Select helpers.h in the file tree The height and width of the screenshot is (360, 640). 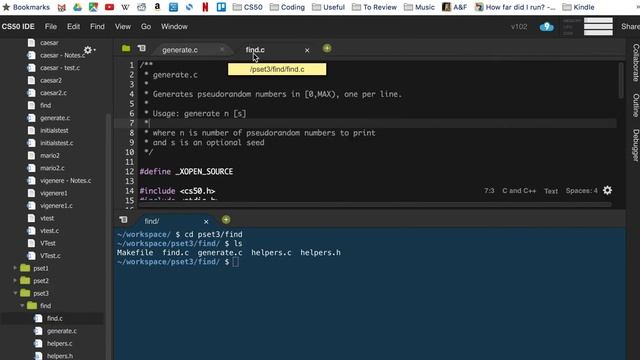click(60, 356)
